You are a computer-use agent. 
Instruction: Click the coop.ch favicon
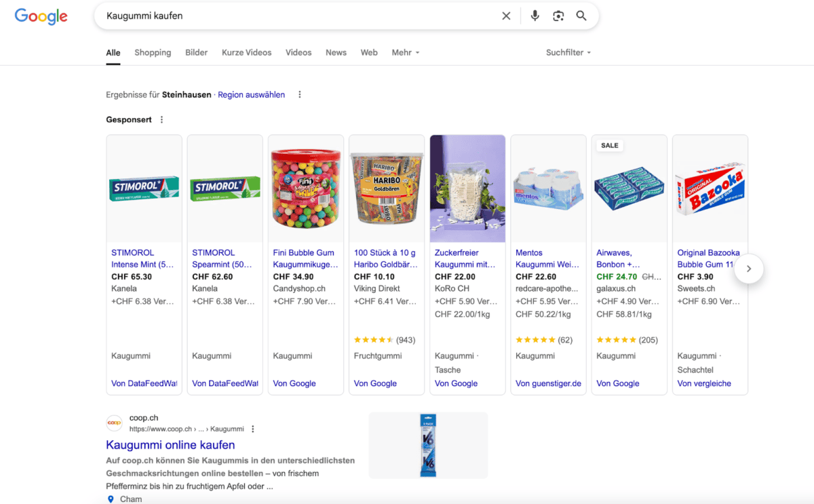[114, 423]
